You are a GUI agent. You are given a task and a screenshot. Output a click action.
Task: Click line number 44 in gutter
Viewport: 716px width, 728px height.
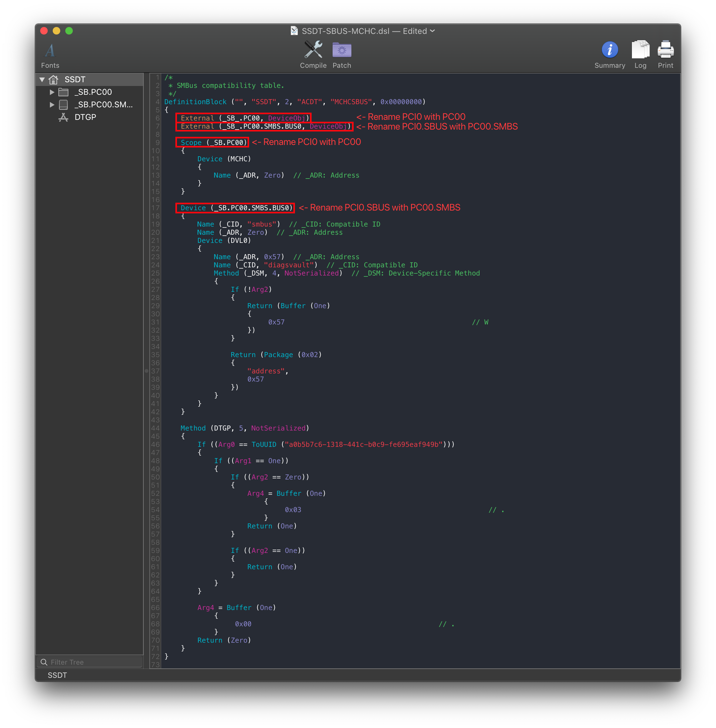155,428
